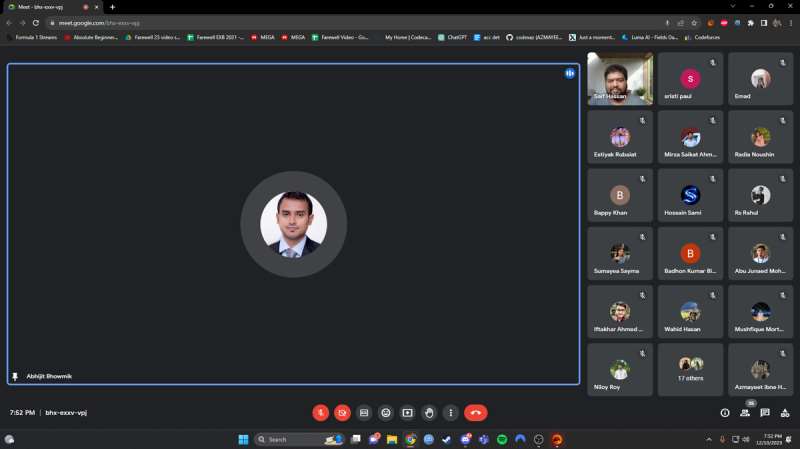Show everyone via the people icon
Image resolution: width=800 pixels, height=449 pixels.
pyautogui.click(x=745, y=413)
